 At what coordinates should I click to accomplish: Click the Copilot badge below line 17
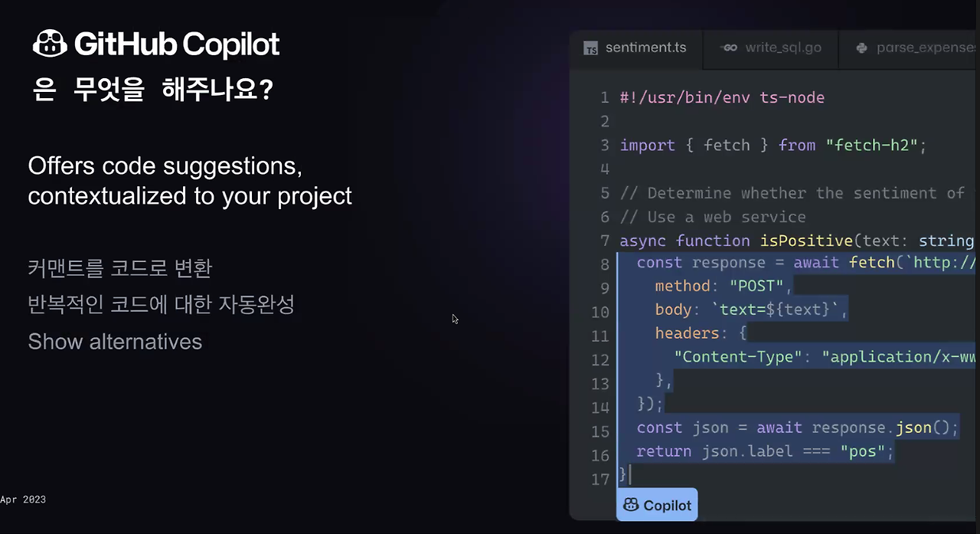coord(656,505)
